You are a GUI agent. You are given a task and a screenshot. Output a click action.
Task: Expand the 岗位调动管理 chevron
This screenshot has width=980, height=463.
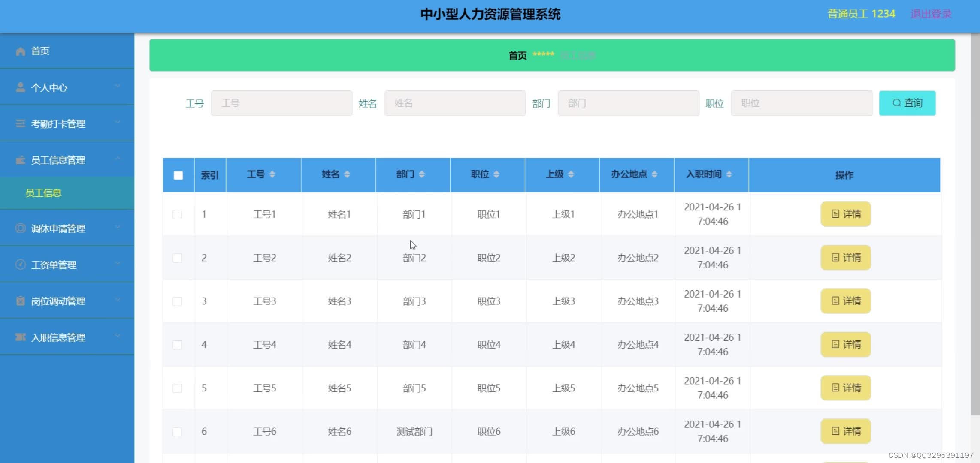point(118,300)
